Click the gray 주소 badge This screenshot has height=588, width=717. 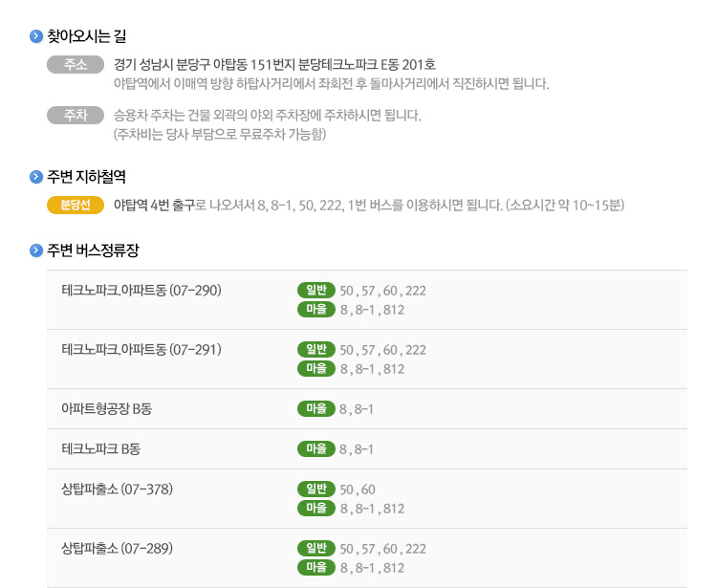click(76, 65)
